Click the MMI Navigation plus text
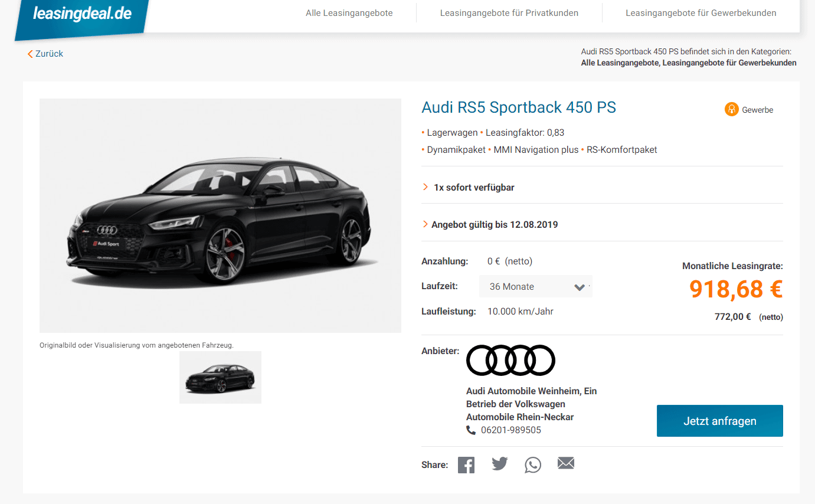 536,150
